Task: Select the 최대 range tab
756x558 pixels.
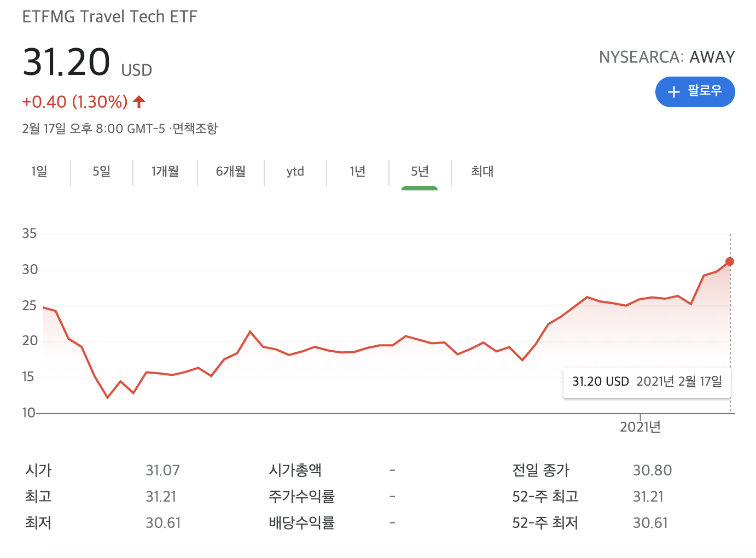Action: [x=482, y=172]
